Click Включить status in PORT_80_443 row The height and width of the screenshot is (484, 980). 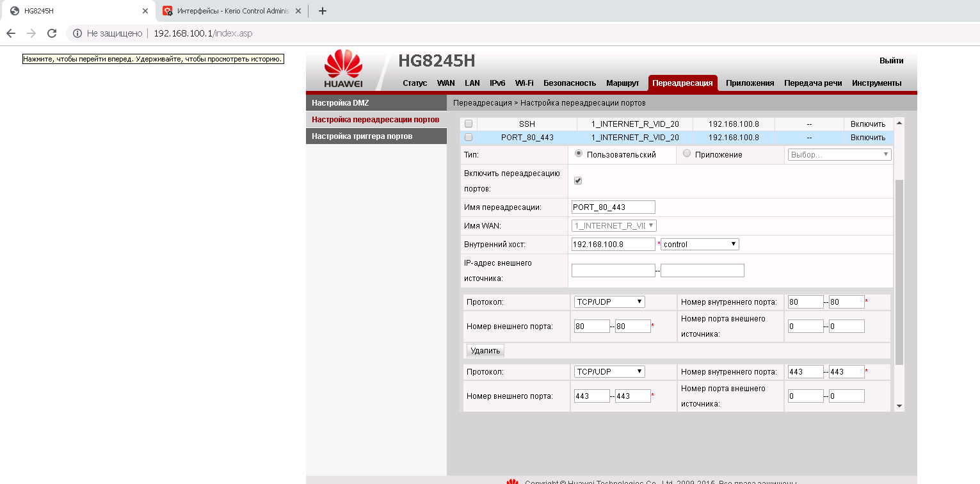(x=868, y=137)
